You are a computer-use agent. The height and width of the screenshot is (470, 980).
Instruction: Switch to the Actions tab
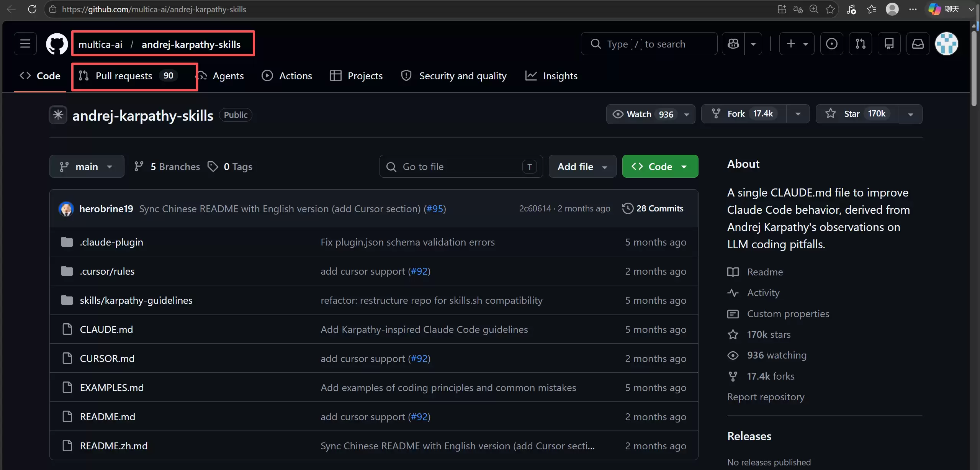tap(287, 76)
